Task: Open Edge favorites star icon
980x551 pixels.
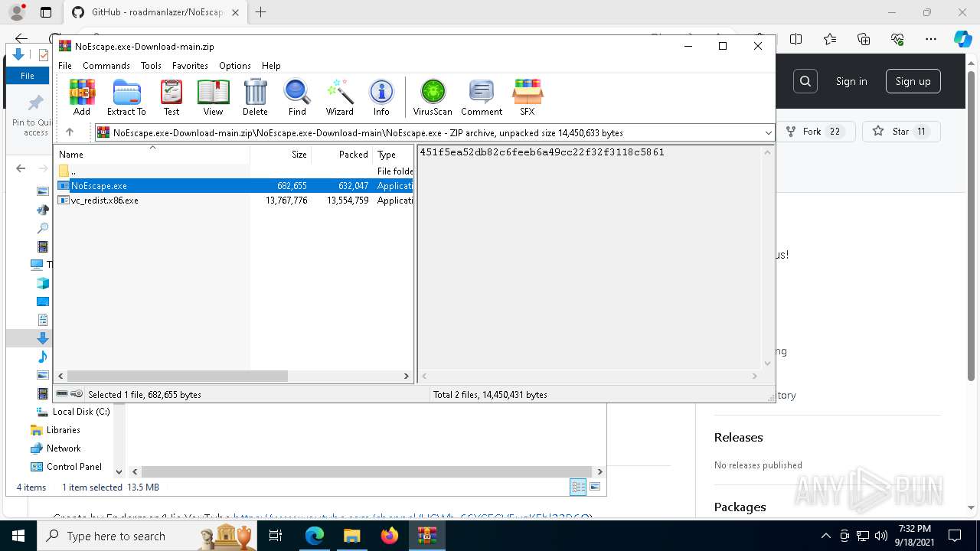Action: point(830,39)
